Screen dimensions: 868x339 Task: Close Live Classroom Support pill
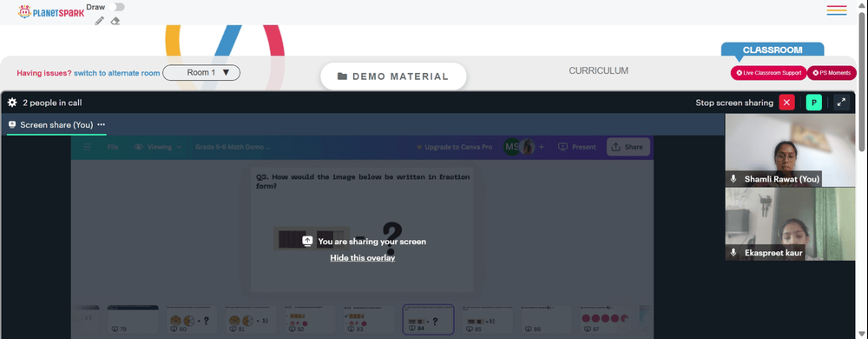(739, 73)
